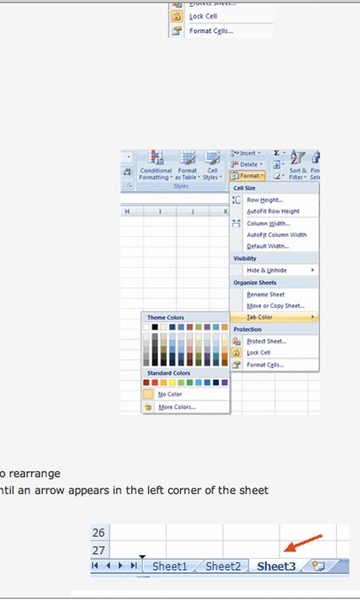Switch to Sheet2 tab
This screenshot has height=600, width=360.
pyautogui.click(x=223, y=566)
